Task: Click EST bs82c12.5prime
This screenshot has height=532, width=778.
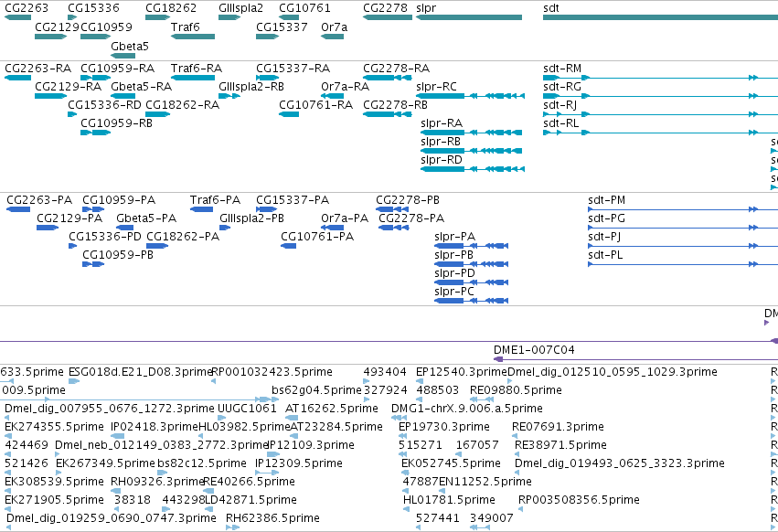Action: 202,463
